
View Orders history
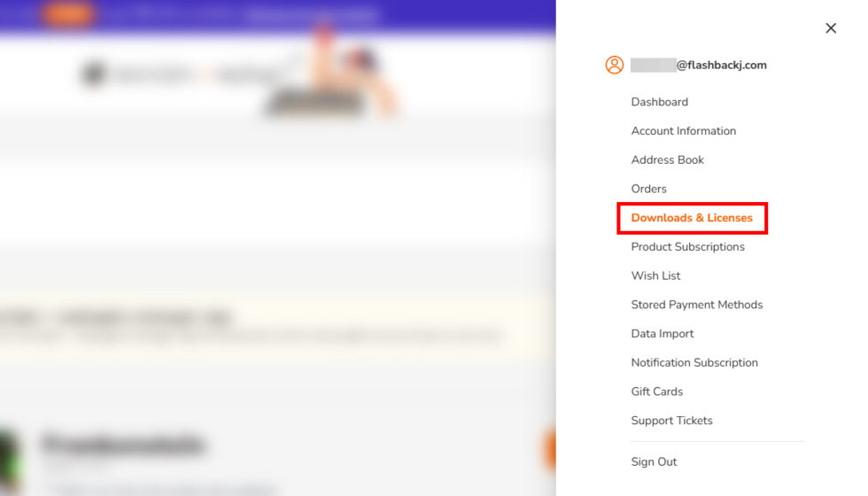(648, 189)
